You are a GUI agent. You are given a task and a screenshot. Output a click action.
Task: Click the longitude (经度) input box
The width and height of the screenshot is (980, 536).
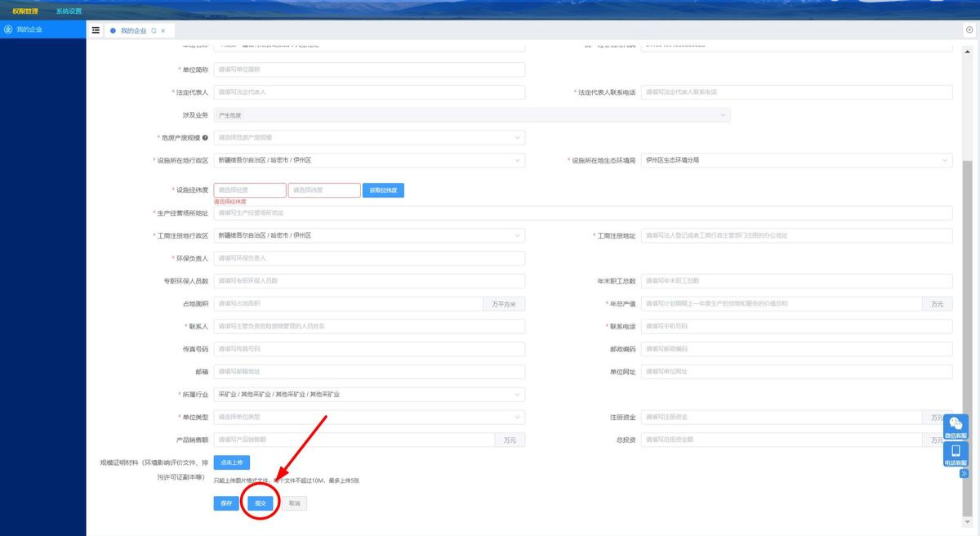click(x=250, y=190)
